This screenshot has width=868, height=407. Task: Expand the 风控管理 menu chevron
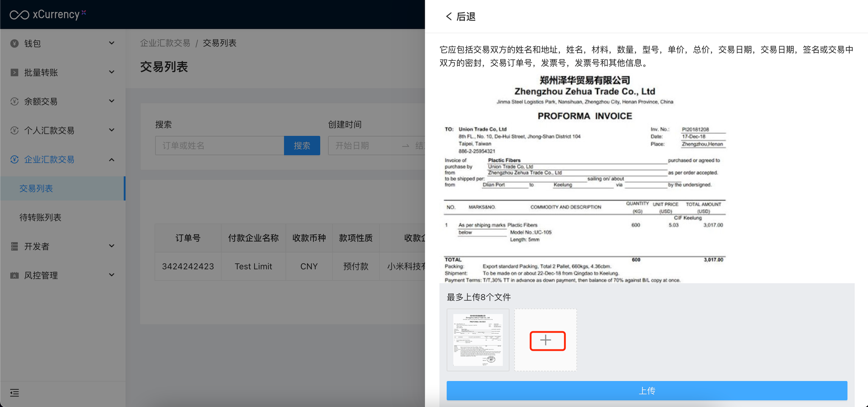[111, 275]
